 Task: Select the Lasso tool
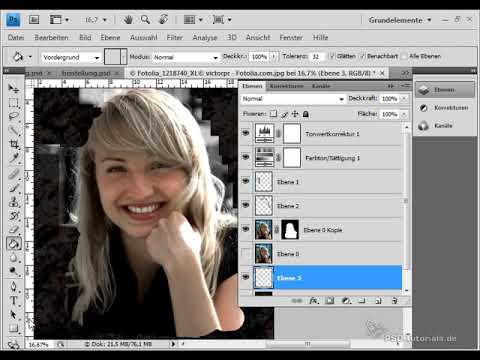(x=14, y=116)
